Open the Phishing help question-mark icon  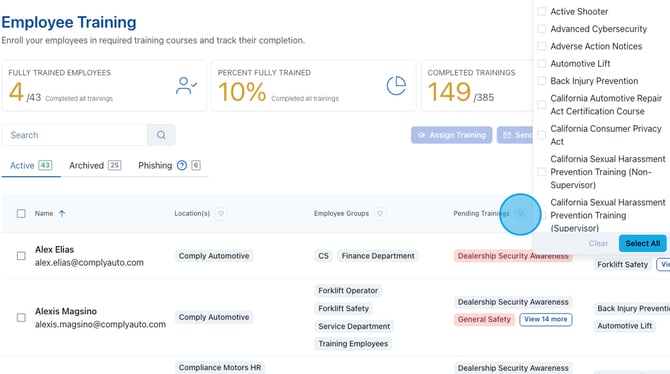(182, 165)
